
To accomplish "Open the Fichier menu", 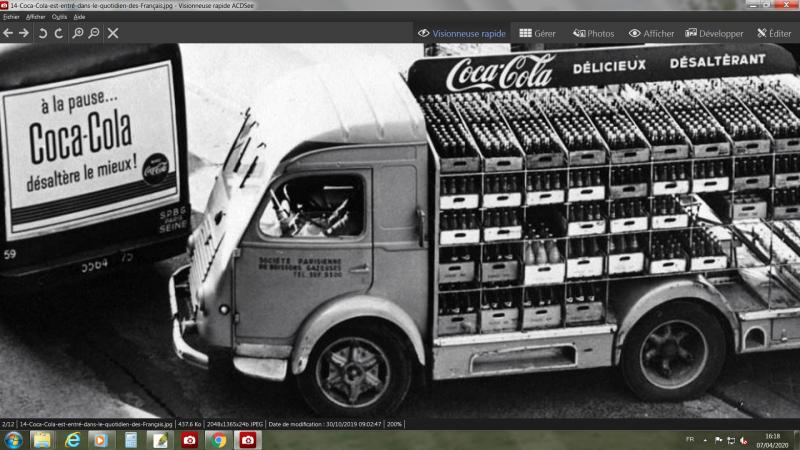I will coord(11,17).
